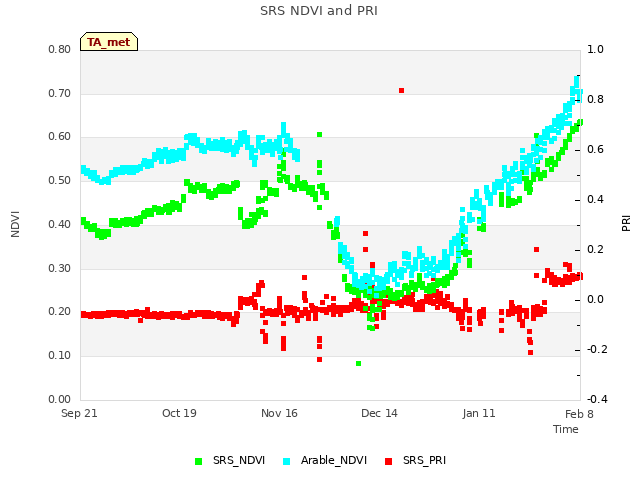Click the 1.0 PRI axis value
Viewport: 640px width, 480px height.
(x=595, y=50)
